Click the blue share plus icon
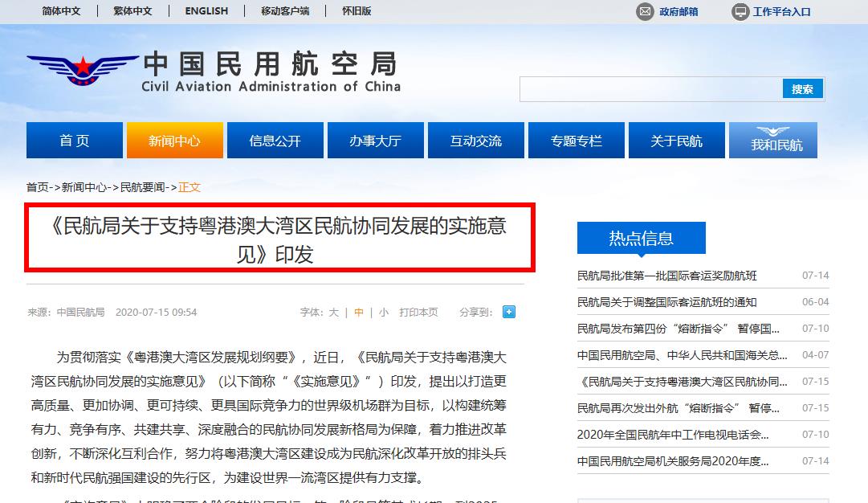The height and width of the screenshot is (503, 868). [x=509, y=312]
